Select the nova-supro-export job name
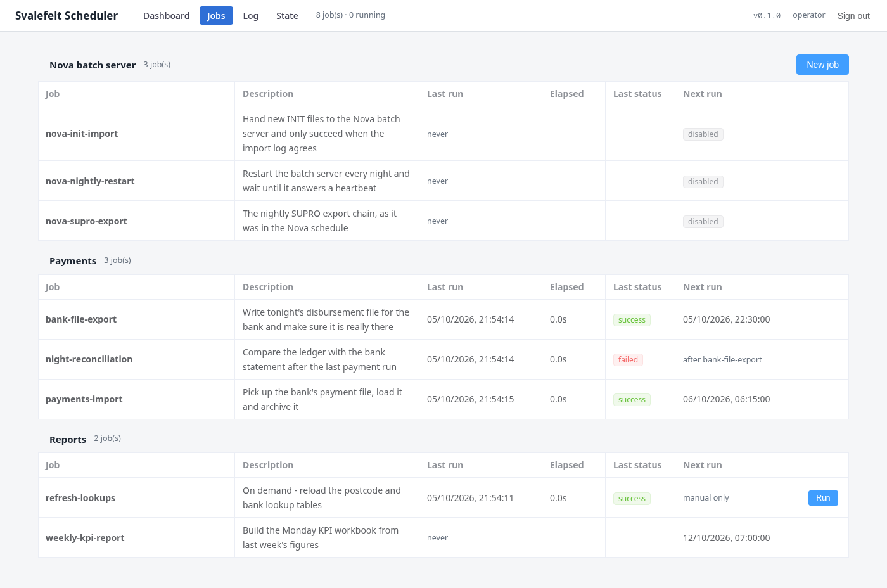The width and height of the screenshot is (887, 588). [86, 221]
